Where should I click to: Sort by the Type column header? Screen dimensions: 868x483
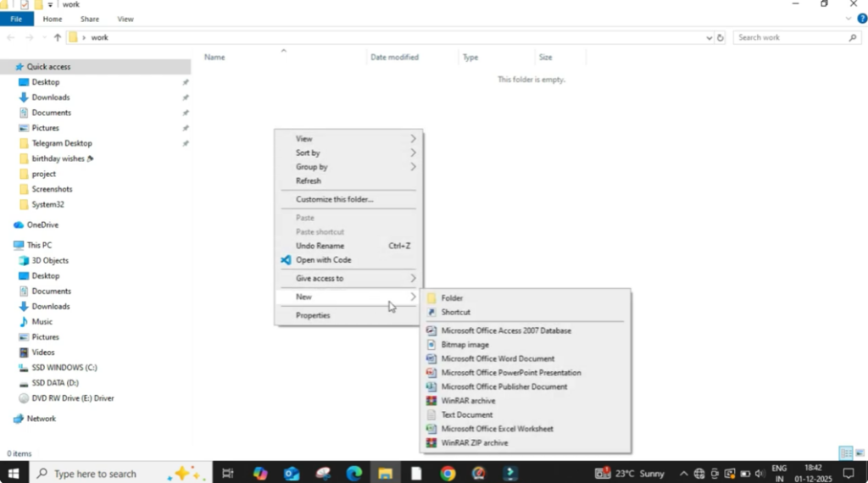[x=470, y=57]
